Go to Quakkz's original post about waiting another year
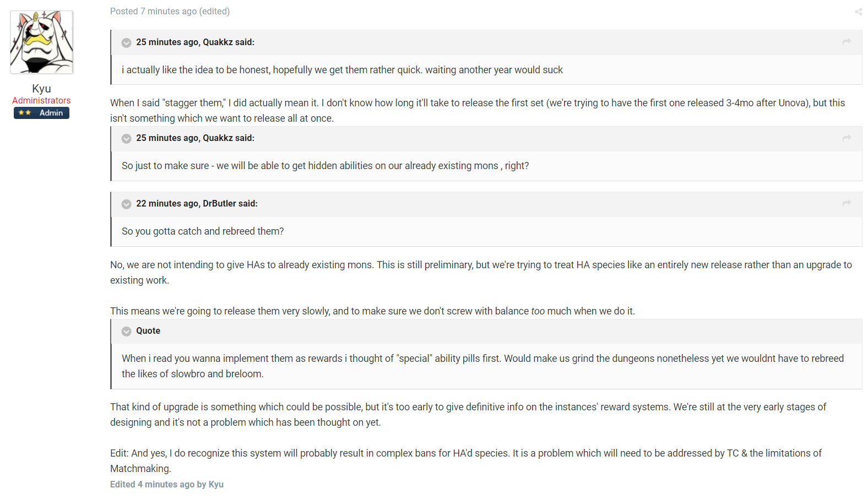The height and width of the screenshot is (499, 868). (847, 42)
